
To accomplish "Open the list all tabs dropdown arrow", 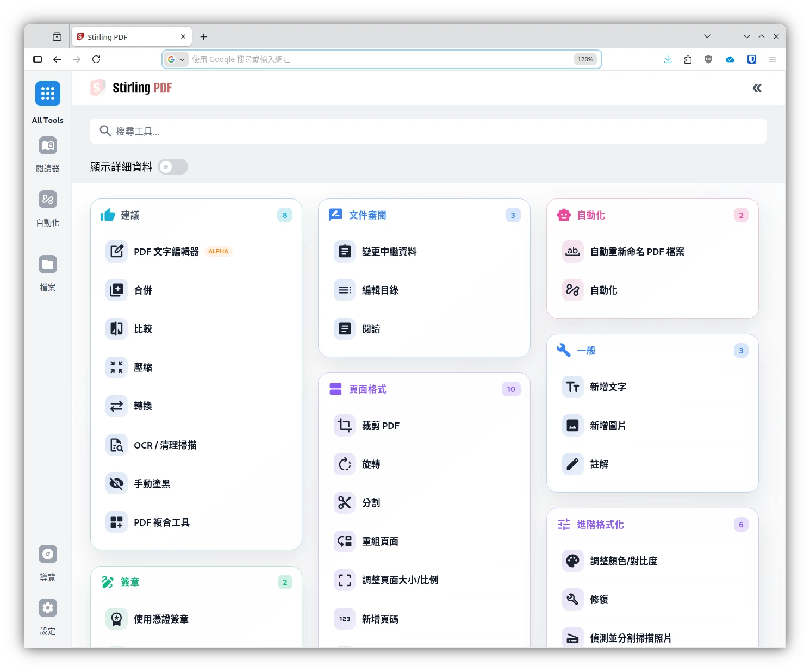I will coord(707,36).
